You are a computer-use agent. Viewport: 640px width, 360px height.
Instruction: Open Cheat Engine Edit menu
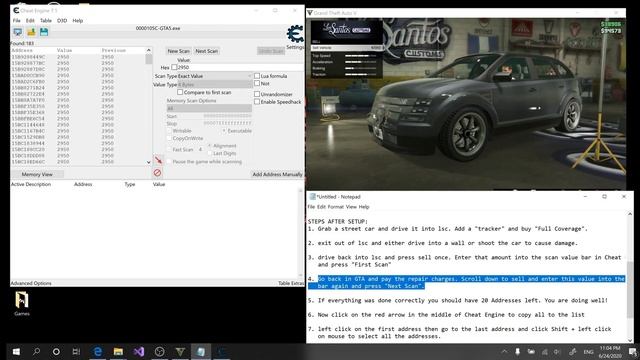pos(30,20)
